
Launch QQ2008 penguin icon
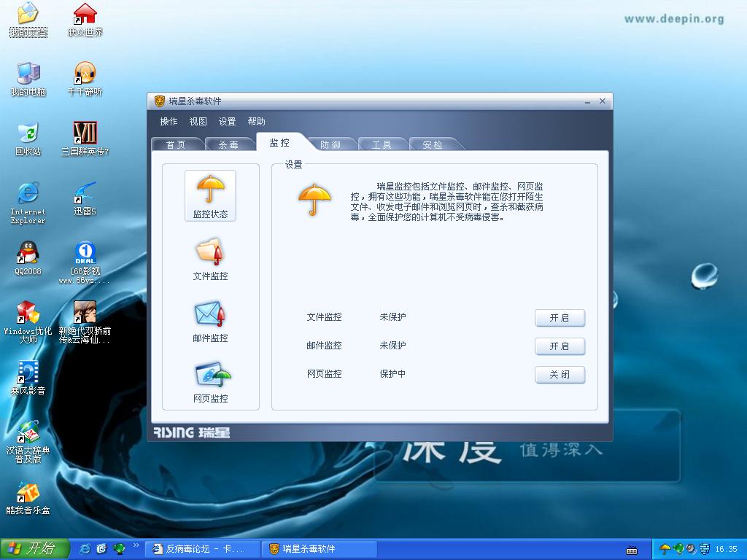[28, 259]
